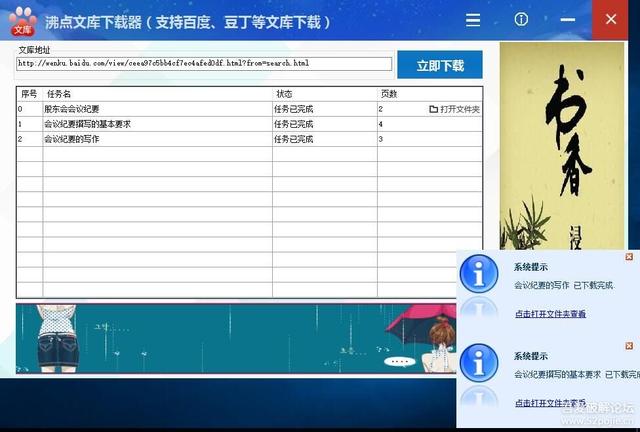The width and height of the screenshot is (640, 432).
Task: Click the 立即下载 button
Action: pyautogui.click(x=440, y=65)
